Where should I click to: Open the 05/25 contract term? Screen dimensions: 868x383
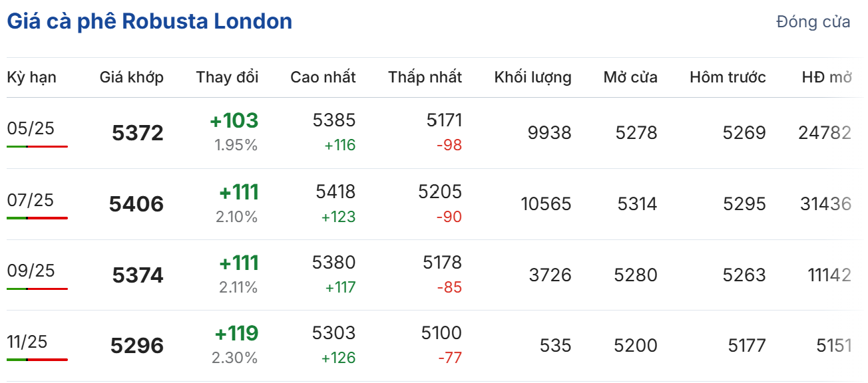(31, 128)
